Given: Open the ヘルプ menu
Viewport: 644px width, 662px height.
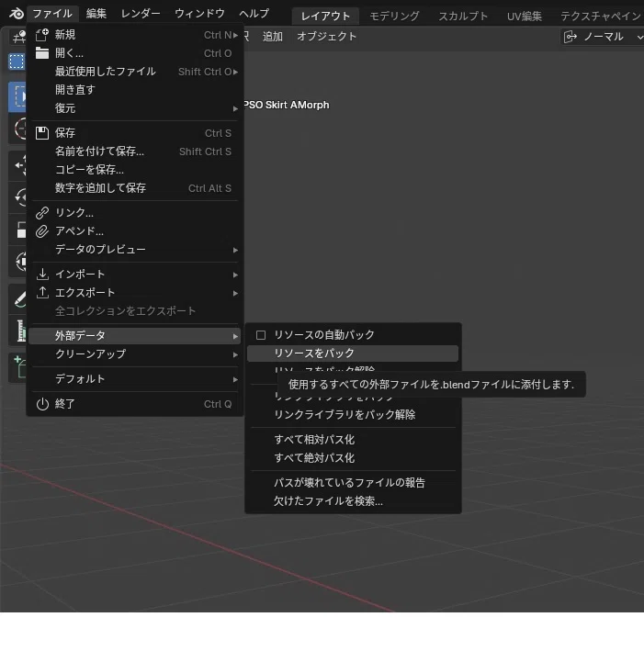Looking at the screenshot, I should click(254, 14).
